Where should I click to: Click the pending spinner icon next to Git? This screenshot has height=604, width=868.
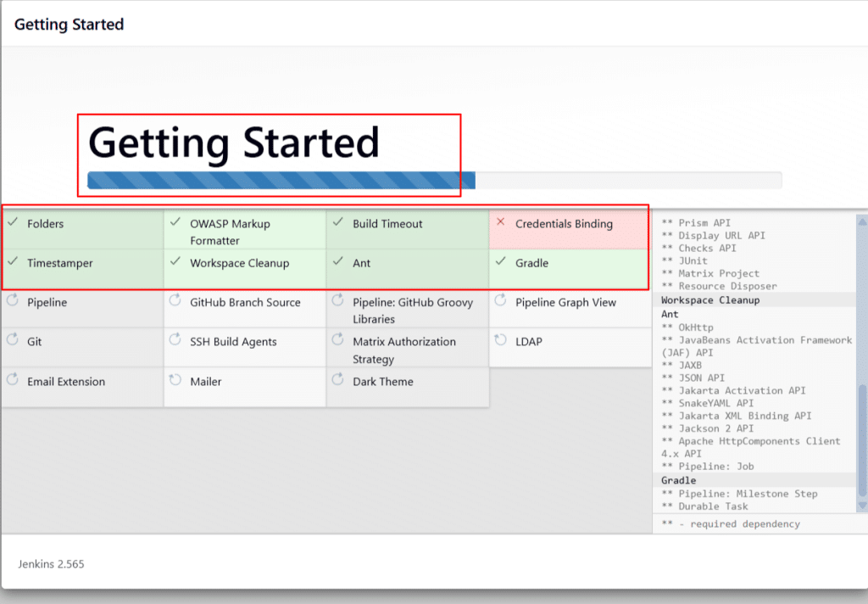(13, 339)
